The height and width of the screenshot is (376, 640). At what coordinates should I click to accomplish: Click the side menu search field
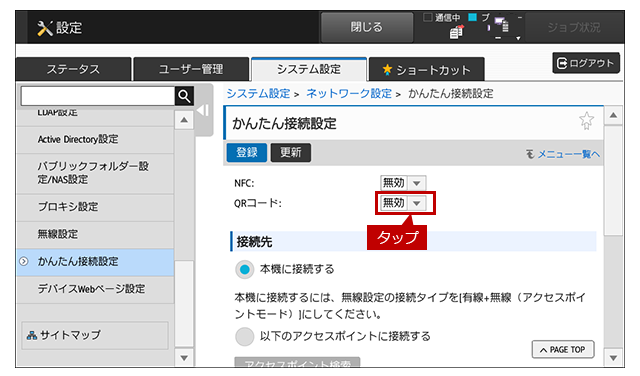pos(98,96)
